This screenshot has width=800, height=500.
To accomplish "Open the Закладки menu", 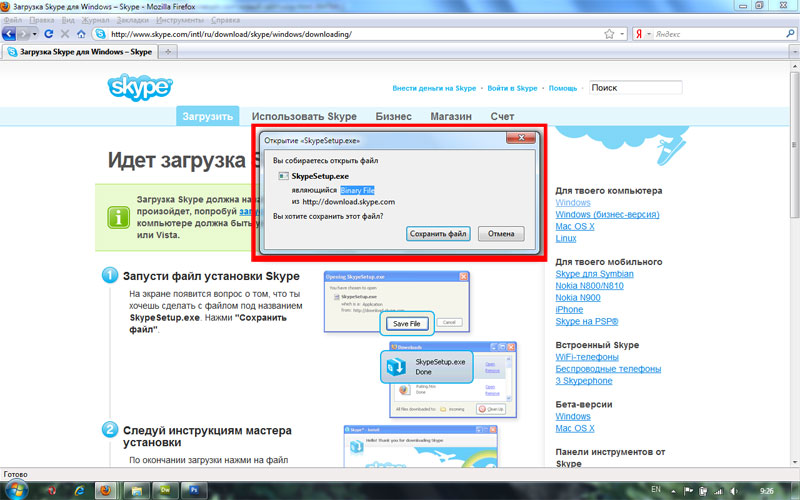I will coord(132,20).
